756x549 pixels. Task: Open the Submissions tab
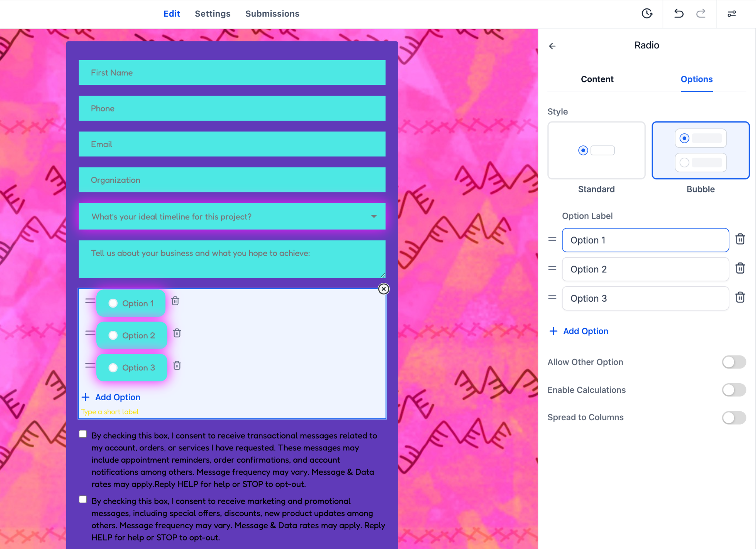(x=272, y=14)
